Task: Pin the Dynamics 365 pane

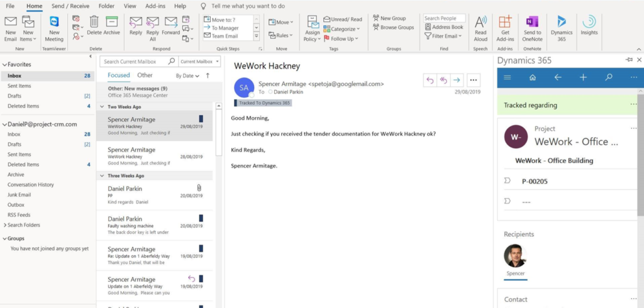Action: (x=629, y=60)
